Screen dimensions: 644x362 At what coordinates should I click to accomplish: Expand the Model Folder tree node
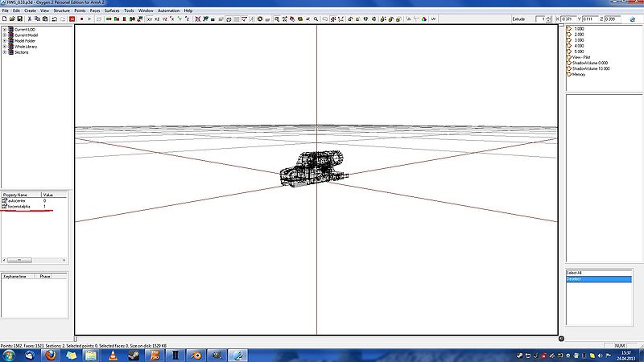click(5, 41)
